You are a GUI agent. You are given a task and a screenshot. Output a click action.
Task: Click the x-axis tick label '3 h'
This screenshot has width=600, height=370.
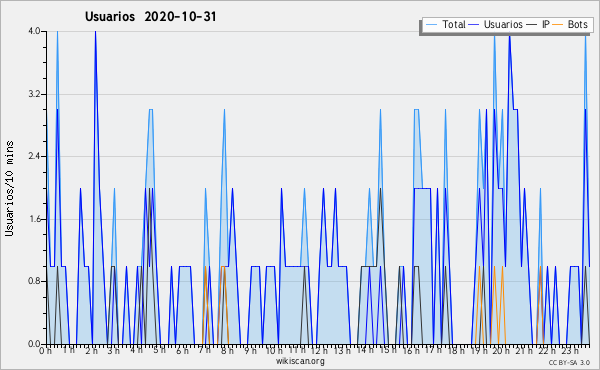pyautogui.click(x=114, y=350)
